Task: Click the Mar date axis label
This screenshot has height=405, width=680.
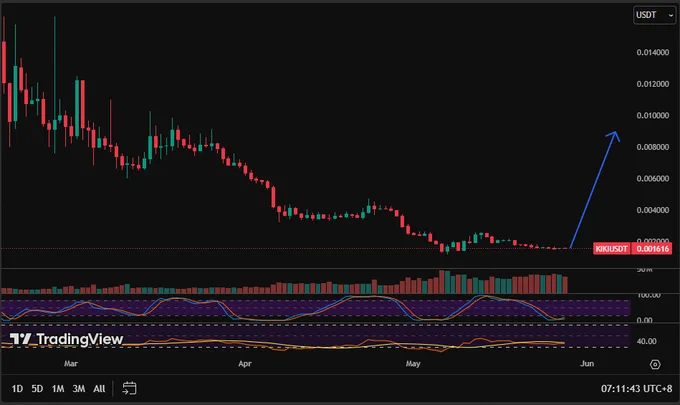Action: tap(71, 363)
